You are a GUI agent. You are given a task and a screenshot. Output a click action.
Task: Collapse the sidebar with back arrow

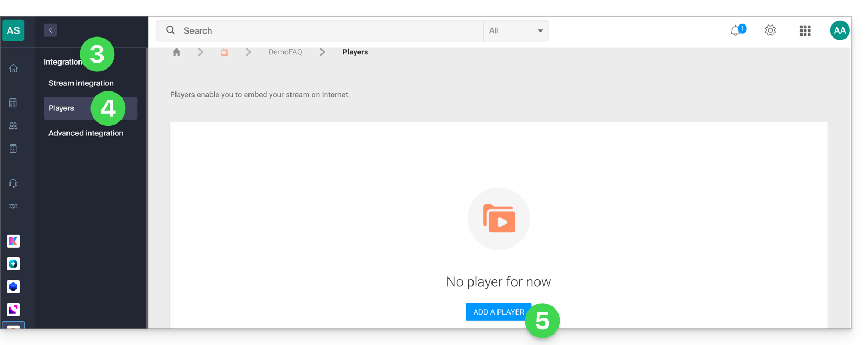pos(50,30)
